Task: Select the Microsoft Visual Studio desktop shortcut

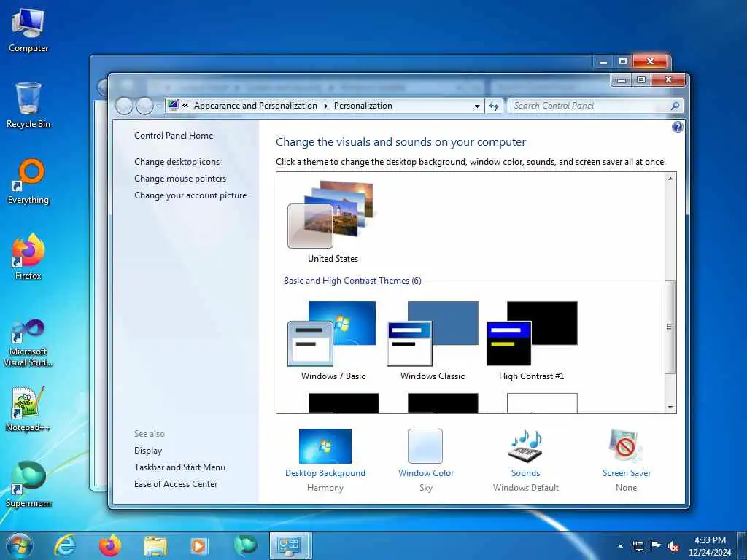Action: (x=28, y=343)
